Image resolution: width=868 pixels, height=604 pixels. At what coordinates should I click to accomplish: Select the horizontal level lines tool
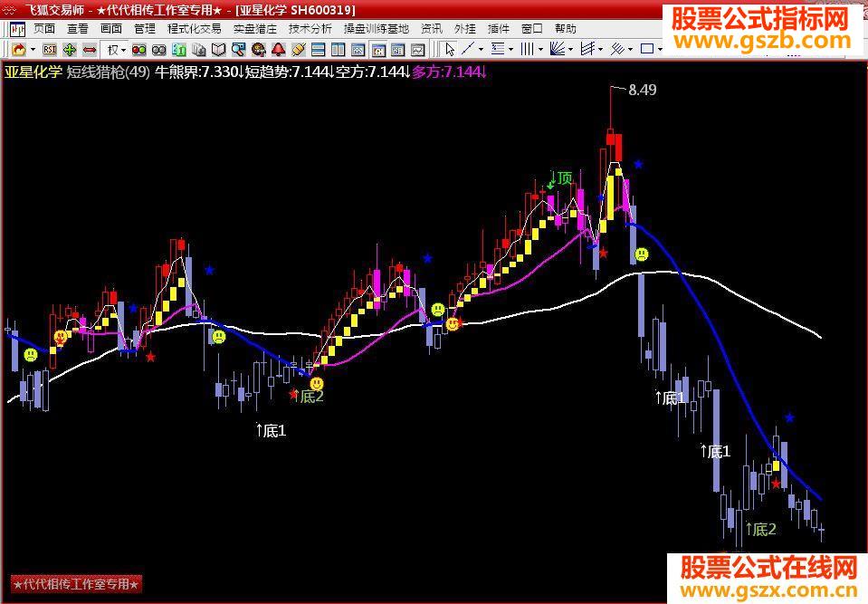point(498,49)
